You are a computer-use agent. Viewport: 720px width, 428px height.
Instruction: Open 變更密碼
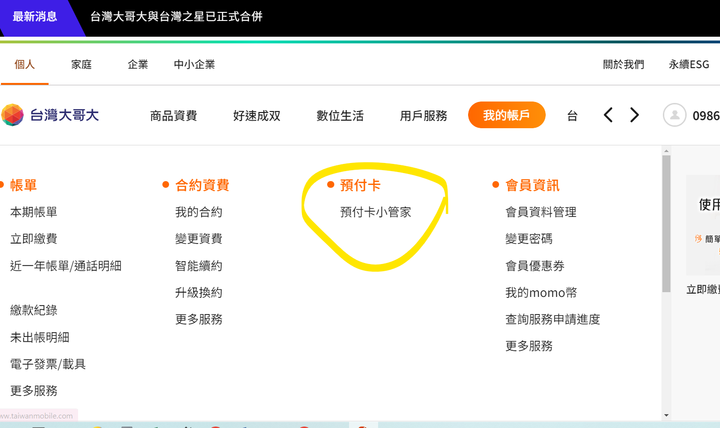pos(529,239)
